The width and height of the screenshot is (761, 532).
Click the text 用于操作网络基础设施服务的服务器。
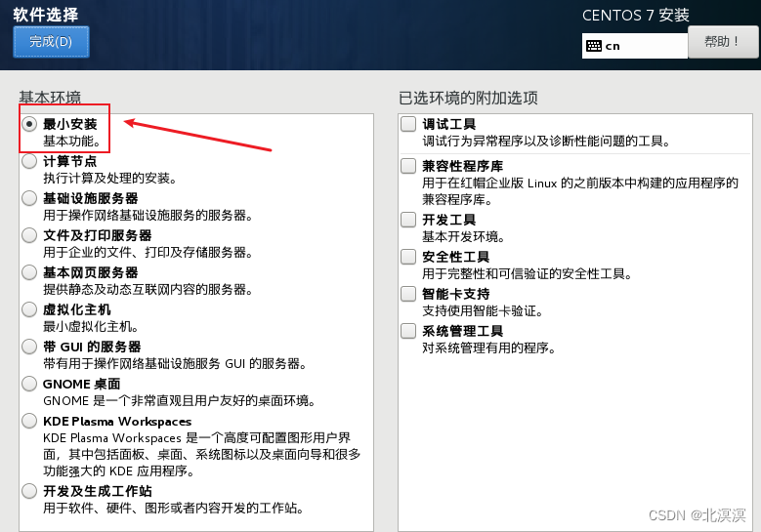(x=148, y=216)
